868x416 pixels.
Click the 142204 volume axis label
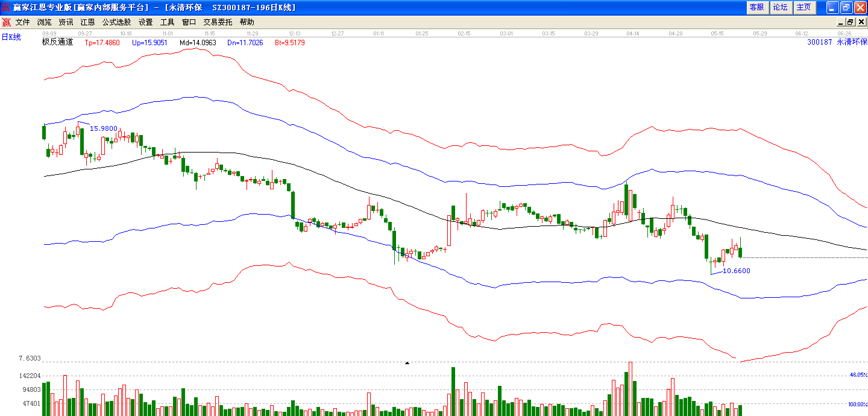(30, 376)
